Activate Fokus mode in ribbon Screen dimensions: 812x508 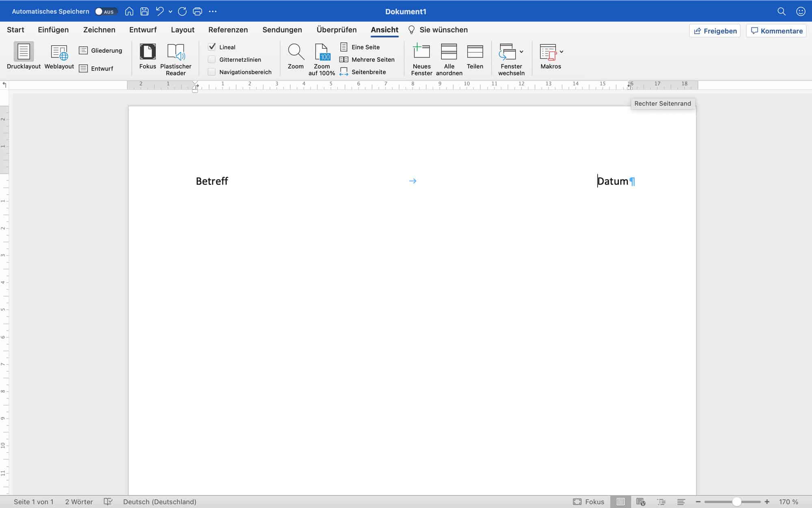tap(148, 56)
